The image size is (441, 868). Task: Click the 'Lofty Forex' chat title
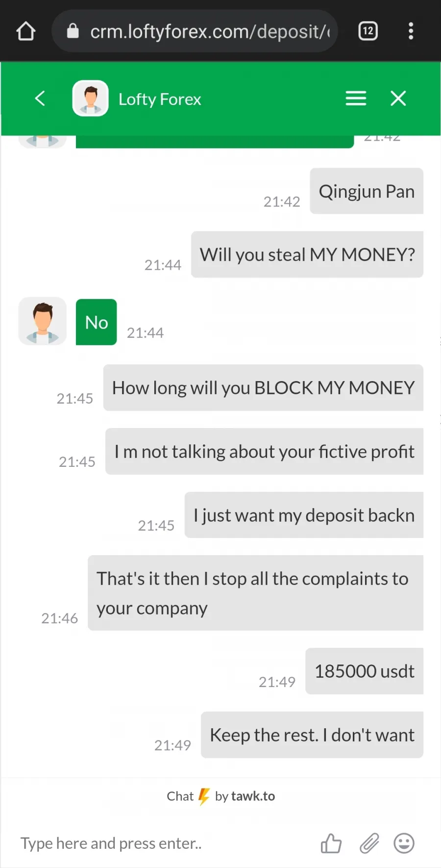click(x=160, y=99)
